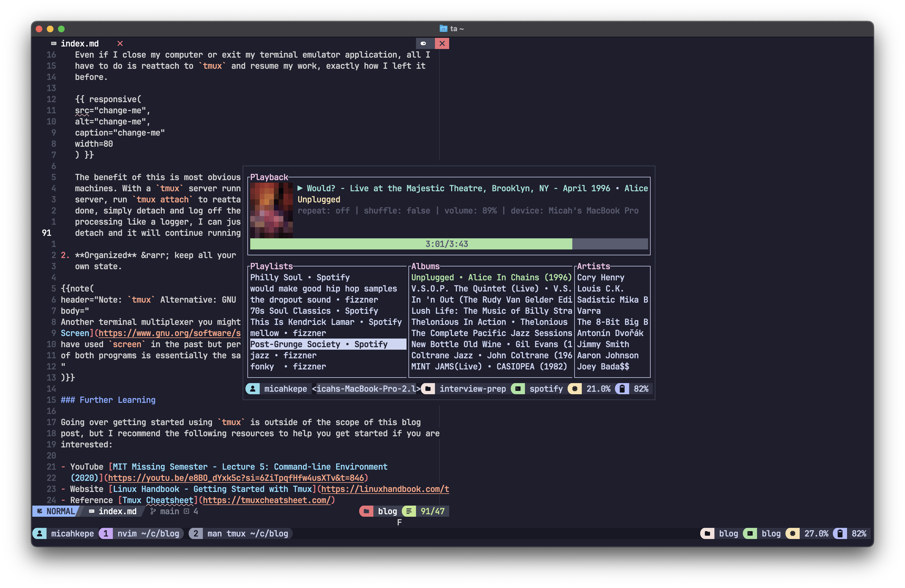The image size is (905, 588).
Task: Click the green terminal icon beside second blog
Action: (x=750, y=533)
